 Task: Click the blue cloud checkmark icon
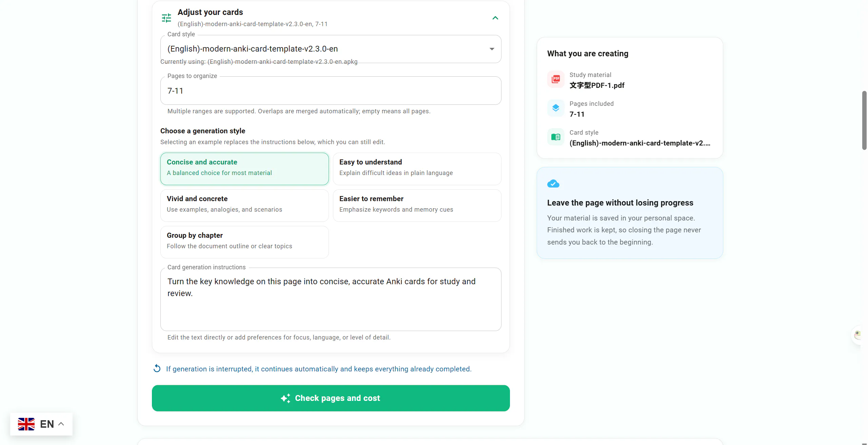[x=553, y=184]
